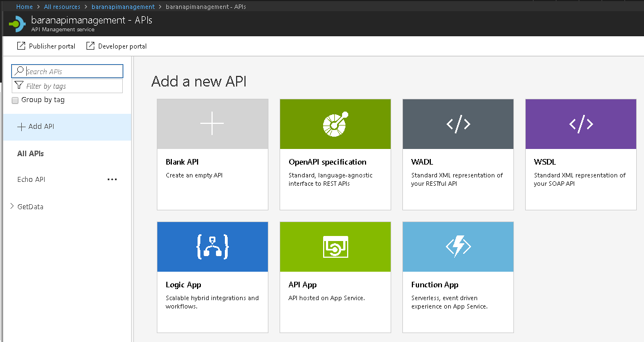This screenshot has width=644, height=342.
Task: Choose the Blank API title
Action: pos(182,162)
